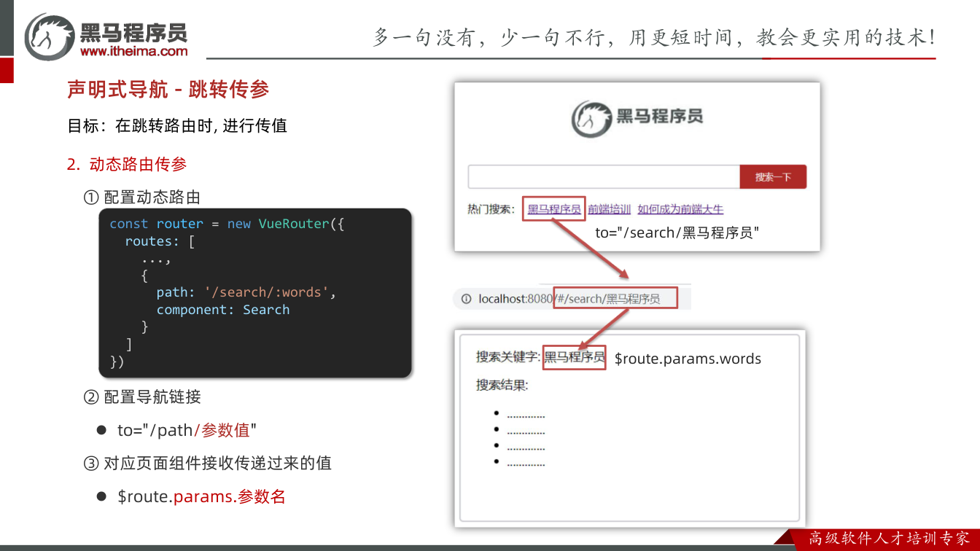Click the text "目标：在跳转路由时, 进行传值"
980x551 pixels.
177,125
